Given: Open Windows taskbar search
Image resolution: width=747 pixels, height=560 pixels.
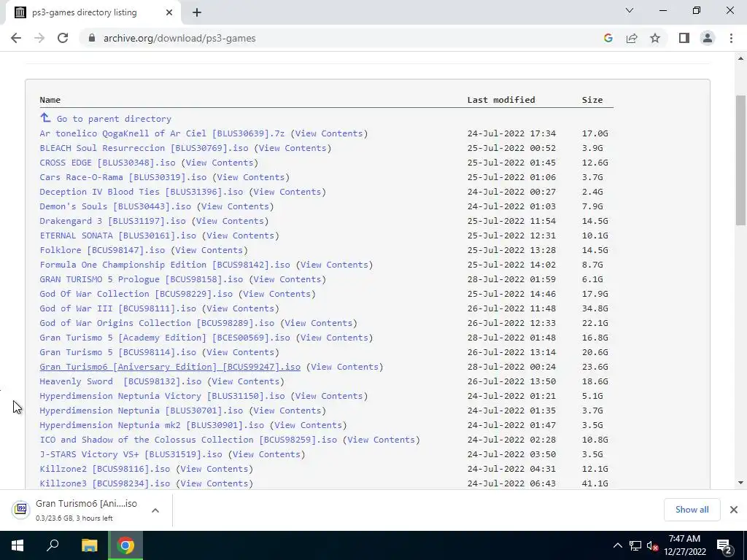Looking at the screenshot, I should pyautogui.click(x=53, y=545).
